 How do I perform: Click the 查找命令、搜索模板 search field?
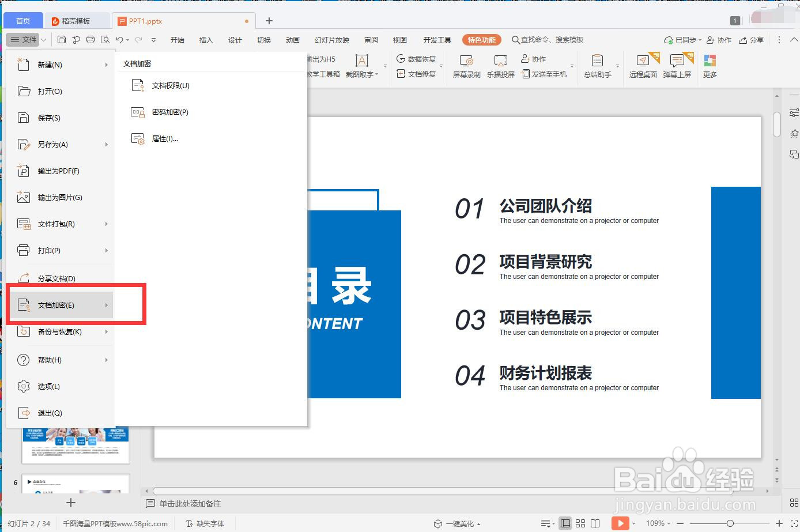click(x=548, y=40)
